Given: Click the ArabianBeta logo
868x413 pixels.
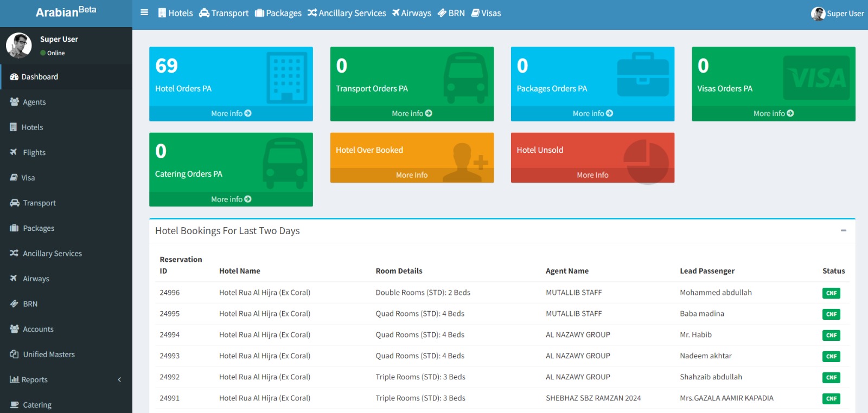Looking at the screenshot, I should (x=66, y=12).
